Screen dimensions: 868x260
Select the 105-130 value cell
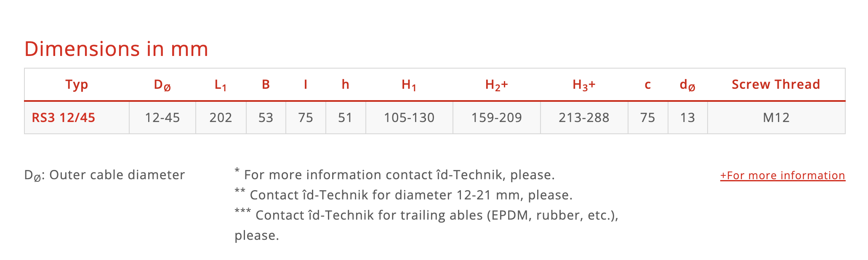(x=409, y=117)
